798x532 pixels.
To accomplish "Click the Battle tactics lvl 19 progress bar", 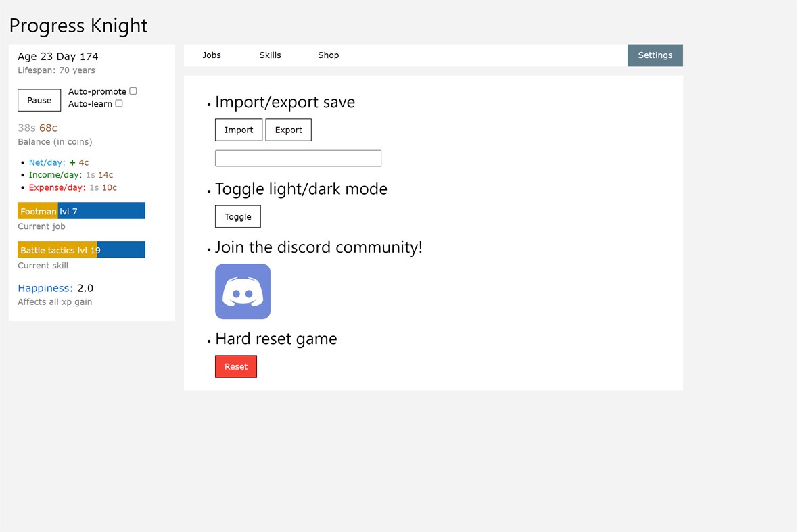I will (x=81, y=249).
